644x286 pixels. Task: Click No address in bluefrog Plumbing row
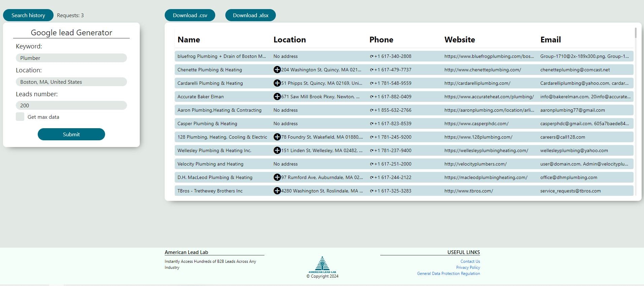pos(286,56)
